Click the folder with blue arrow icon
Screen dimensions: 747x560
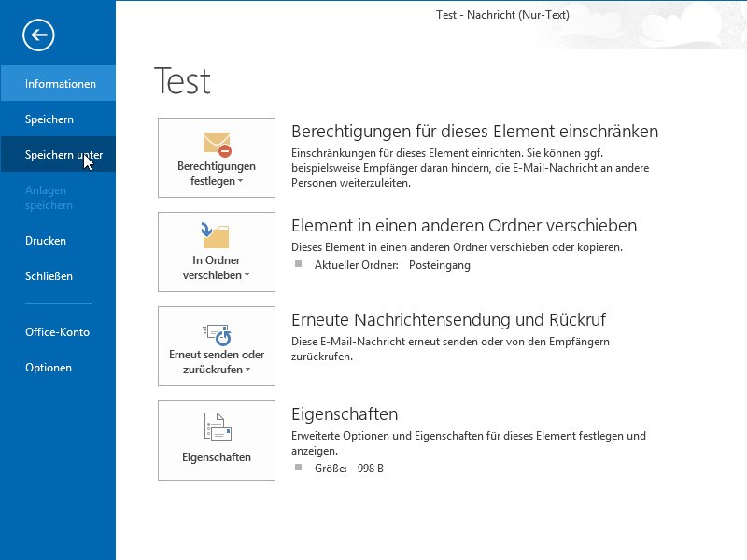point(215,235)
